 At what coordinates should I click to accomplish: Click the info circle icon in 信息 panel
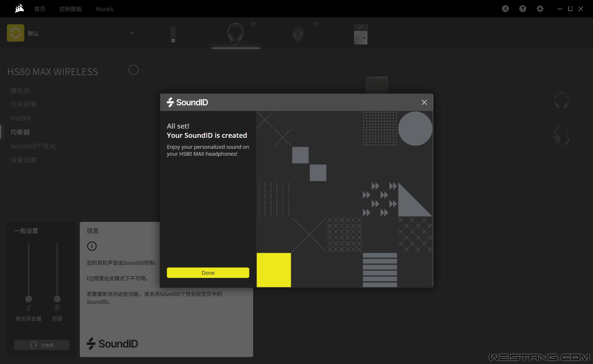[x=92, y=246]
